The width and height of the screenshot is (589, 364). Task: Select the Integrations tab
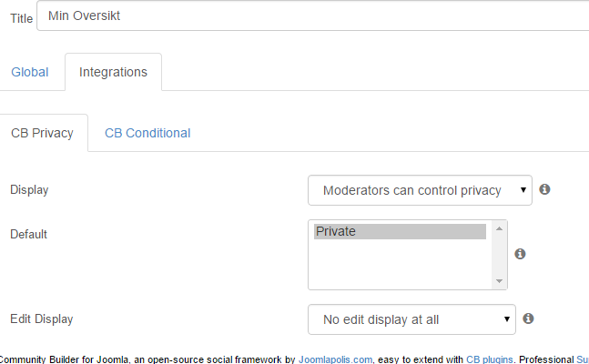tap(113, 72)
